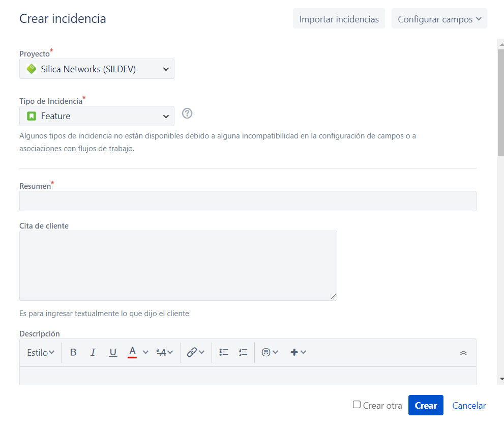Screen dimensions: 504x425
Task: Expand the Tipo de Incidencia dropdown
Action: pyautogui.click(x=97, y=116)
